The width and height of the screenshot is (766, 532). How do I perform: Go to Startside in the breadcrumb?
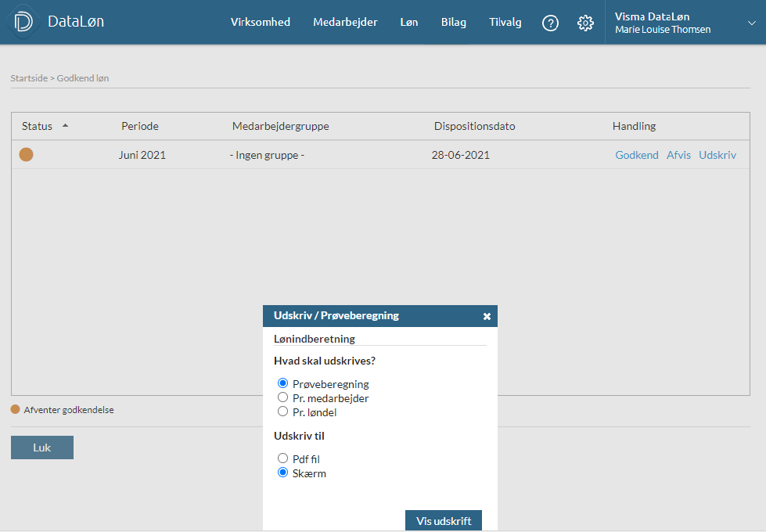click(29, 78)
